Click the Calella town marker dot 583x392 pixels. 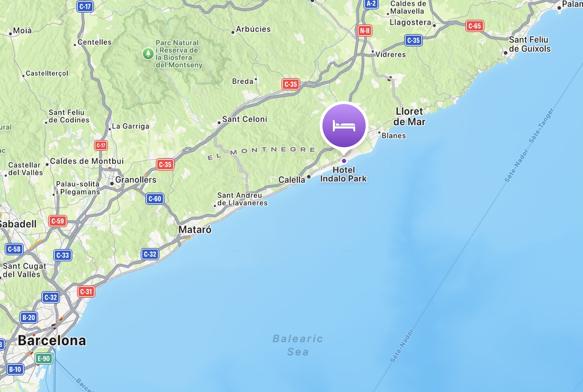pos(308,177)
